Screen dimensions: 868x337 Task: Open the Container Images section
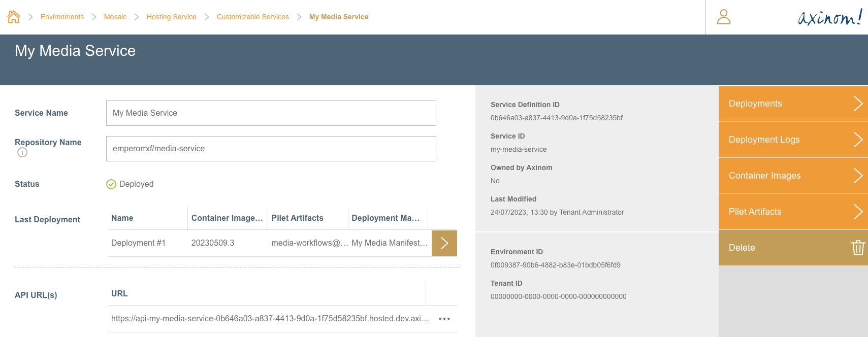click(793, 176)
